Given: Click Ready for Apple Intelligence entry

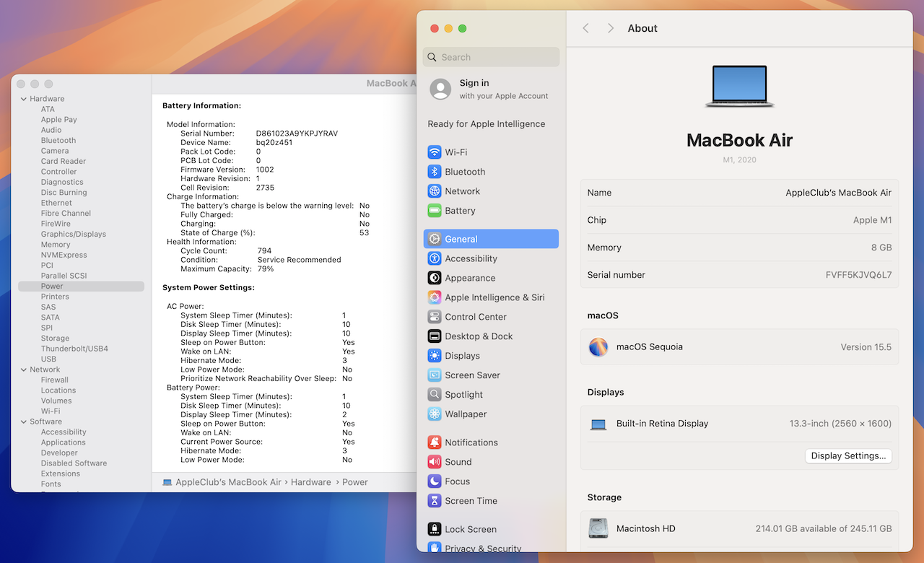Looking at the screenshot, I should pos(487,124).
